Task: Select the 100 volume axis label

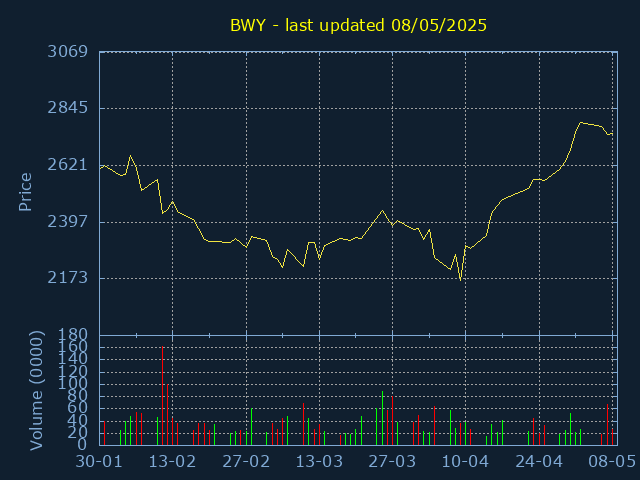Action: (x=73, y=384)
